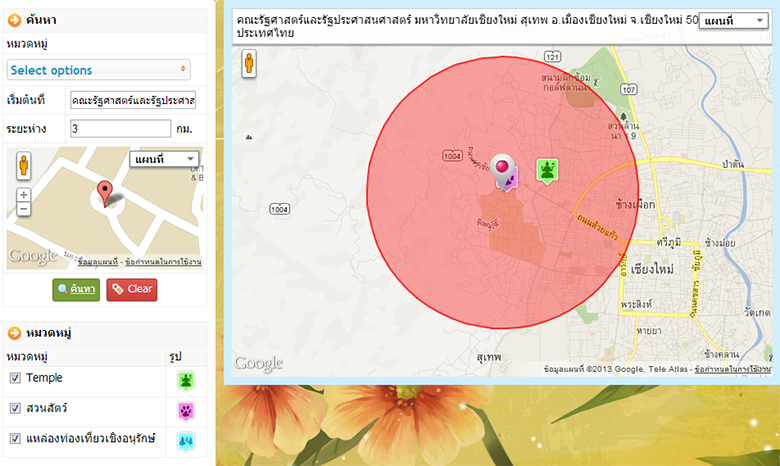
Task: Click the Google logo on the large map
Action: [259, 364]
